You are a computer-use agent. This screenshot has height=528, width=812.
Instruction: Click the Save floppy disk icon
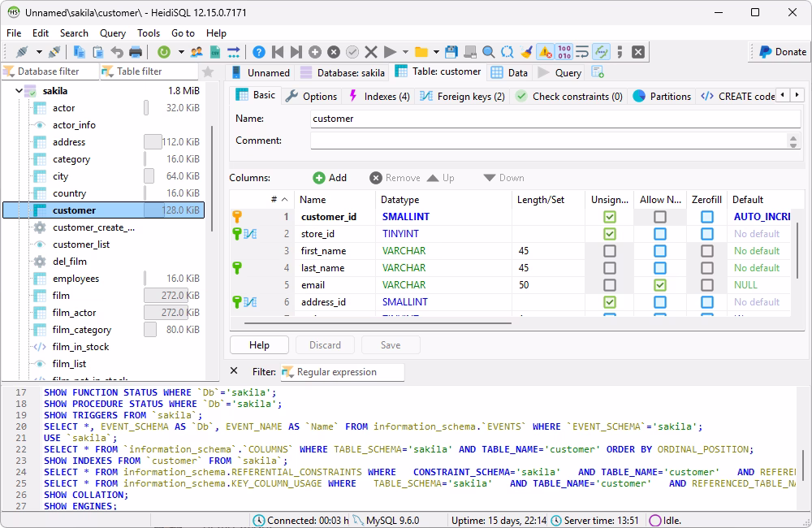[x=451, y=52]
